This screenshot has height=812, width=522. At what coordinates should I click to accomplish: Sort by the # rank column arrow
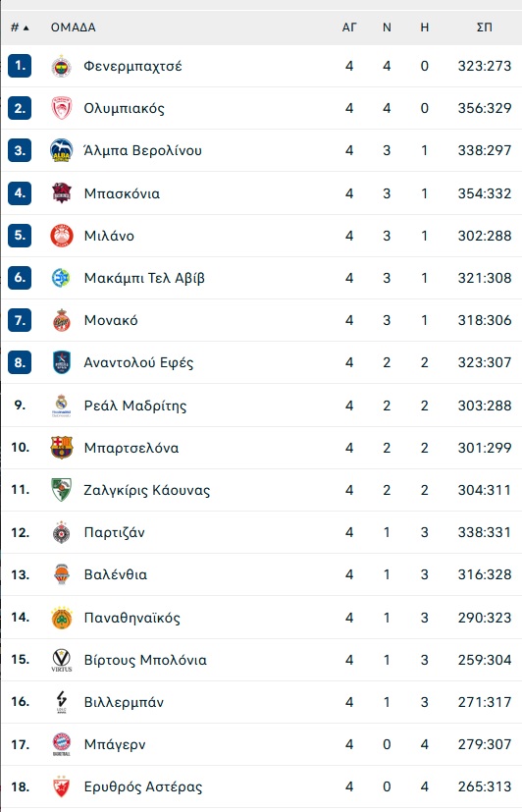coord(26,27)
